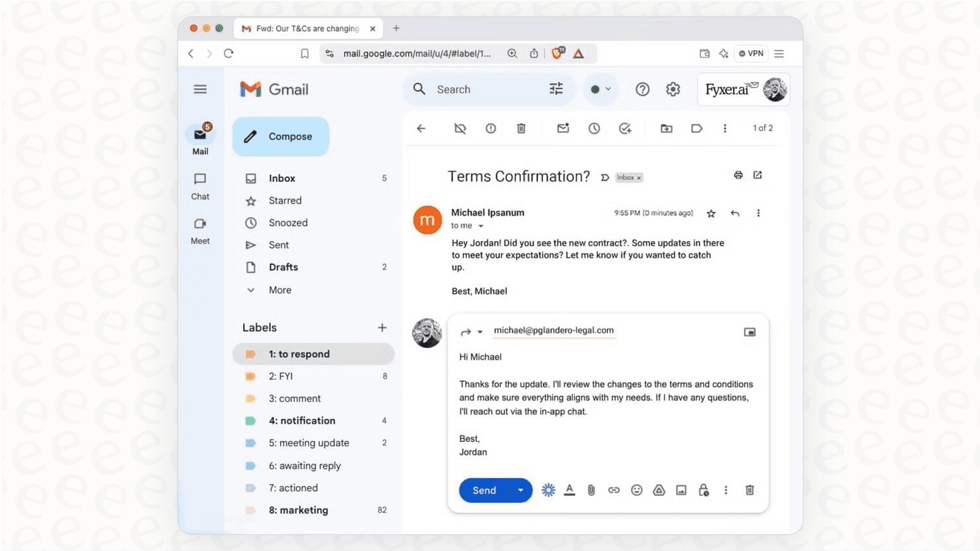Image resolution: width=980 pixels, height=551 pixels.
Task: Add the email to Tasks
Action: pos(625,128)
